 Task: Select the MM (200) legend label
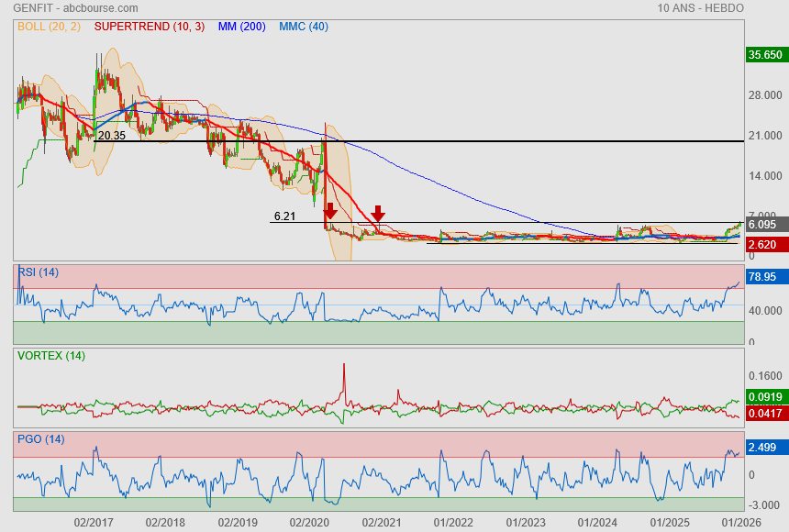click(242, 27)
